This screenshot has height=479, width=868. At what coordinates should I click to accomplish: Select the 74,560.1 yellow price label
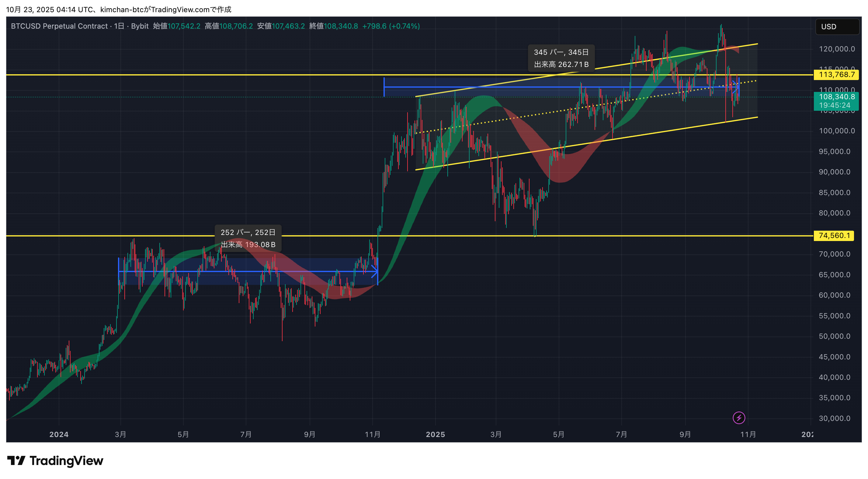(834, 235)
